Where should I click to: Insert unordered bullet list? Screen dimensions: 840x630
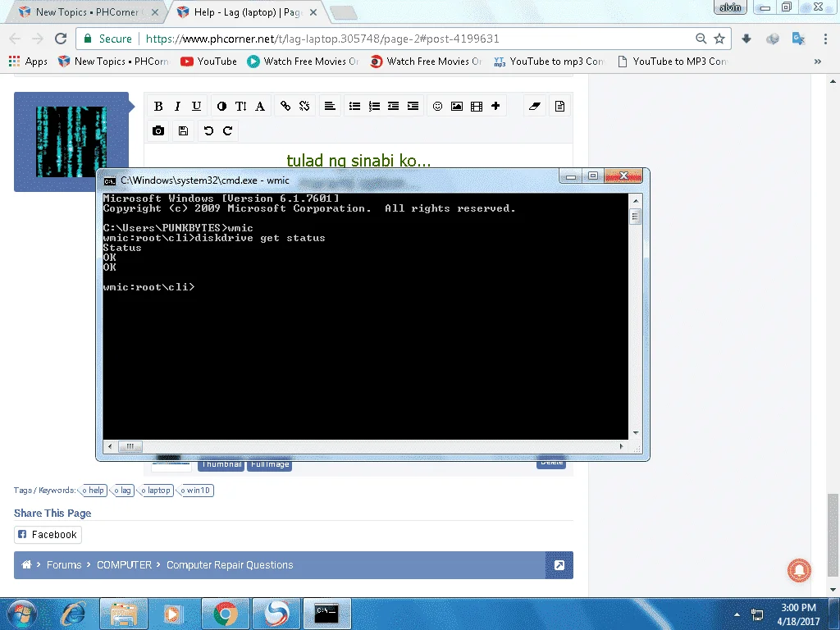point(354,106)
